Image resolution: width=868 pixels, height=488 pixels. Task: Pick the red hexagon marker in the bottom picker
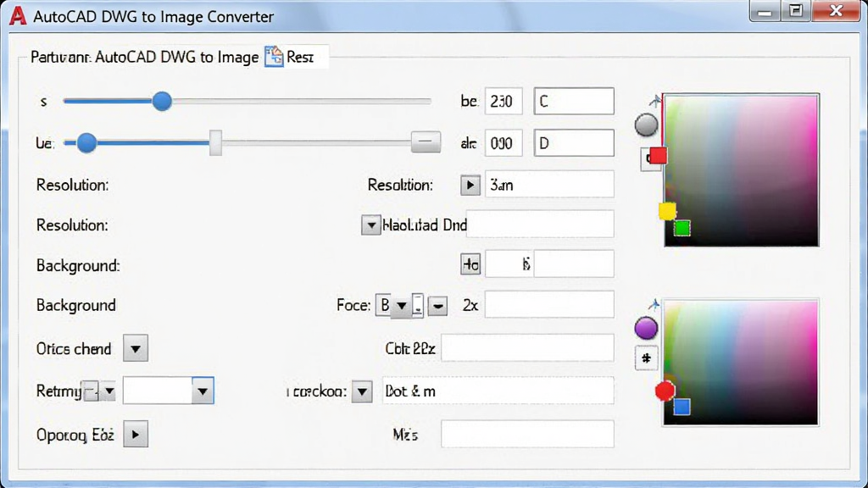coord(665,391)
